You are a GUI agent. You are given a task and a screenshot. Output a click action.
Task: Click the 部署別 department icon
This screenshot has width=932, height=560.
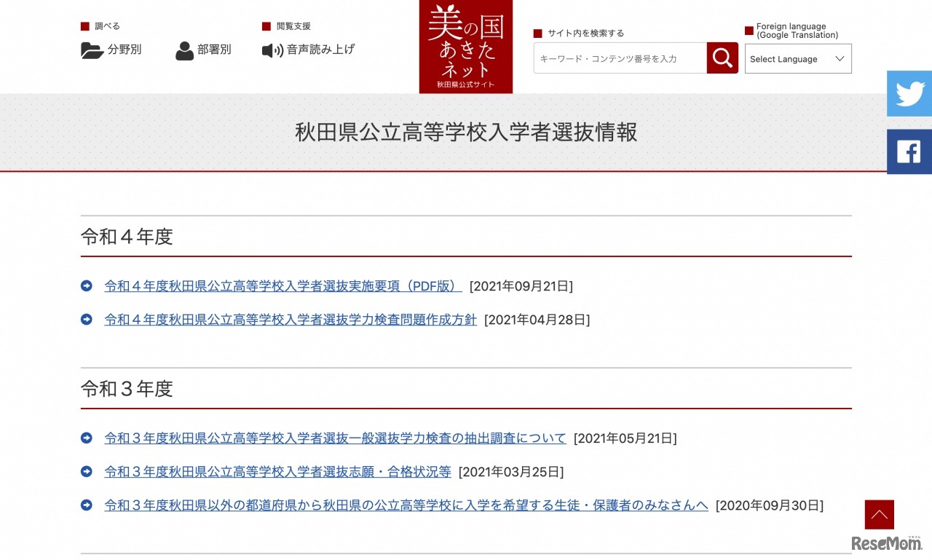pos(184,50)
